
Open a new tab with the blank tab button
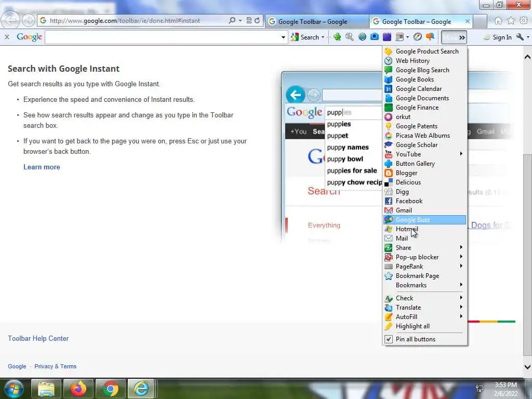pos(480,22)
